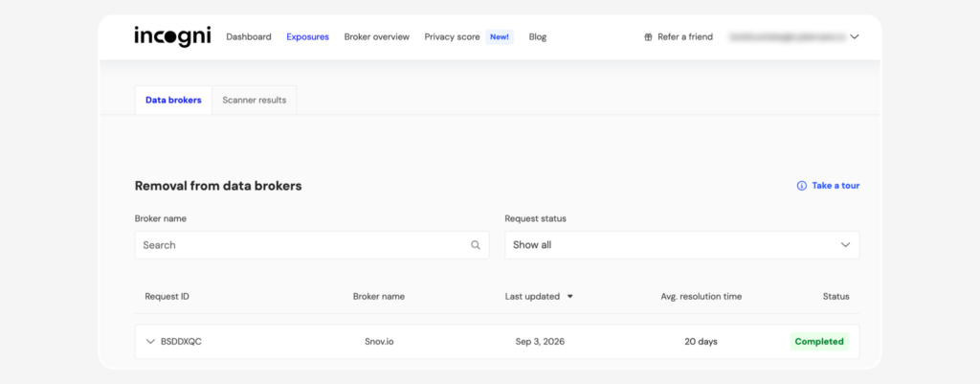Click the Snov.io broker name

point(379,342)
